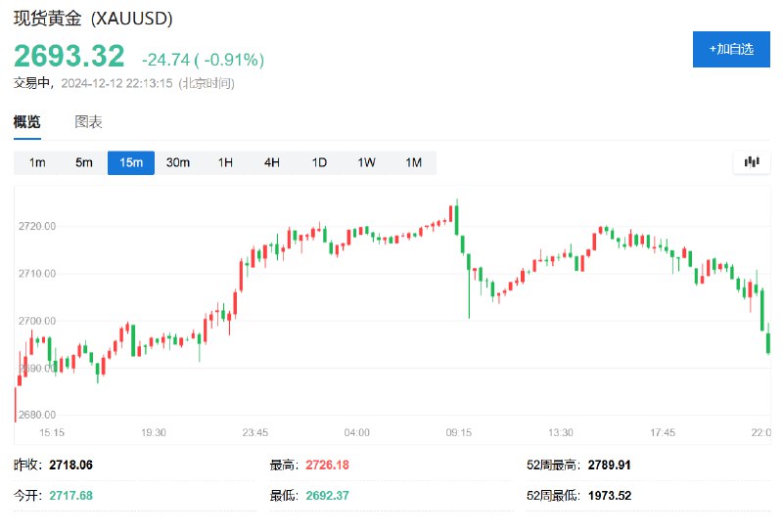The width and height of the screenshot is (783, 532).
Task: Select the 15m timeframe
Action: tap(131, 162)
